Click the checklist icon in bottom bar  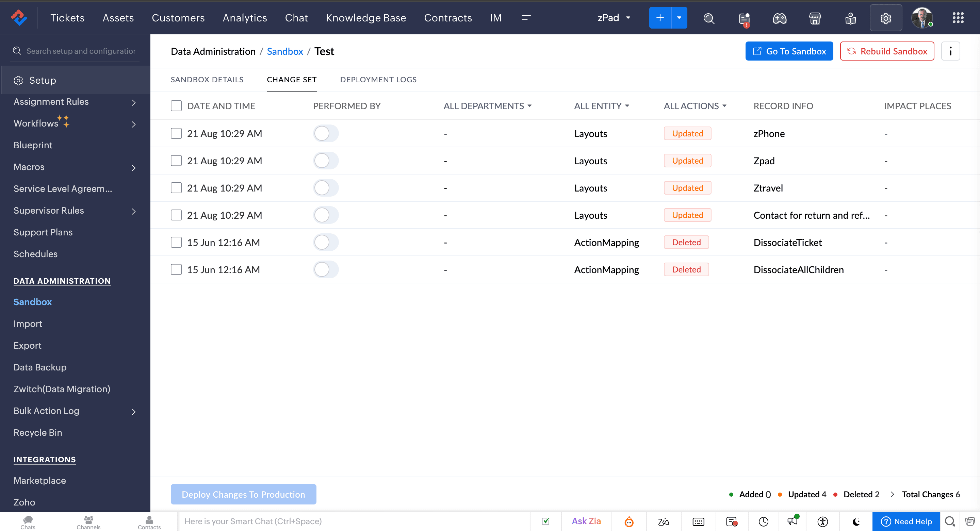click(545, 521)
